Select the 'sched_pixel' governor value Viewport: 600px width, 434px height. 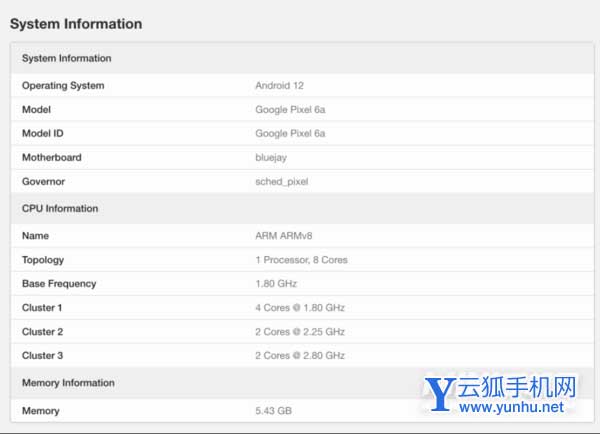point(282,182)
